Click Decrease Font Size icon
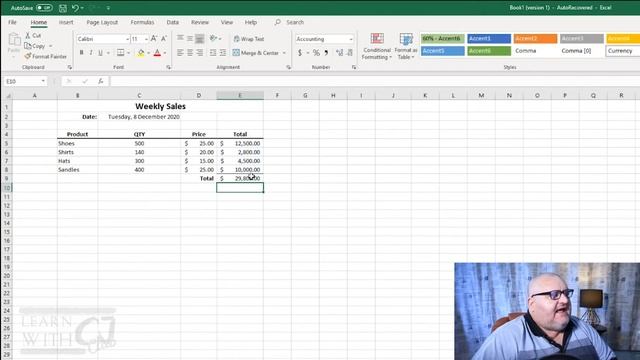This screenshot has height=360, width=640. point(164,39)
